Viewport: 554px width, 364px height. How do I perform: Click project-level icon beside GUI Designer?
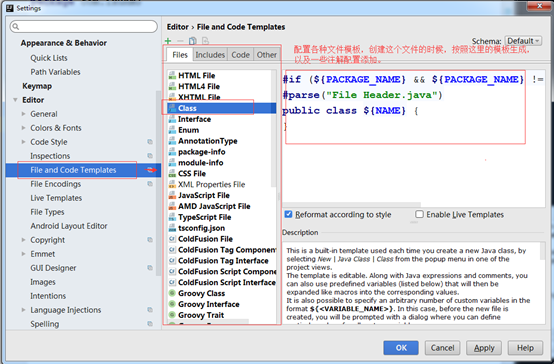tap(150, 268)
